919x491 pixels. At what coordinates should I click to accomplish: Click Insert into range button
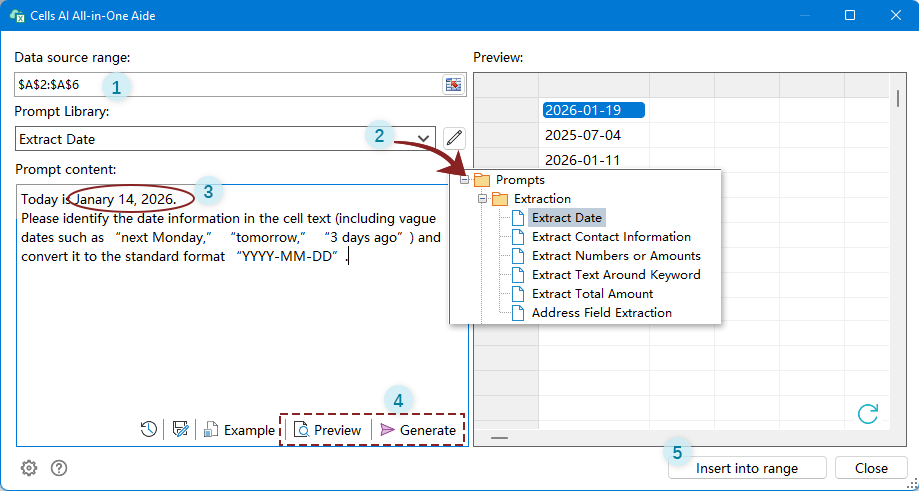coord(747,468)
